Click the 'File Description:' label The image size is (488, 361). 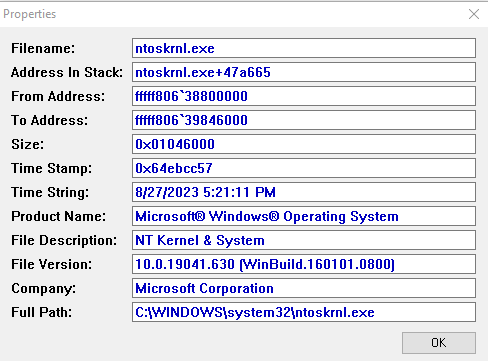tap(64, 241)
